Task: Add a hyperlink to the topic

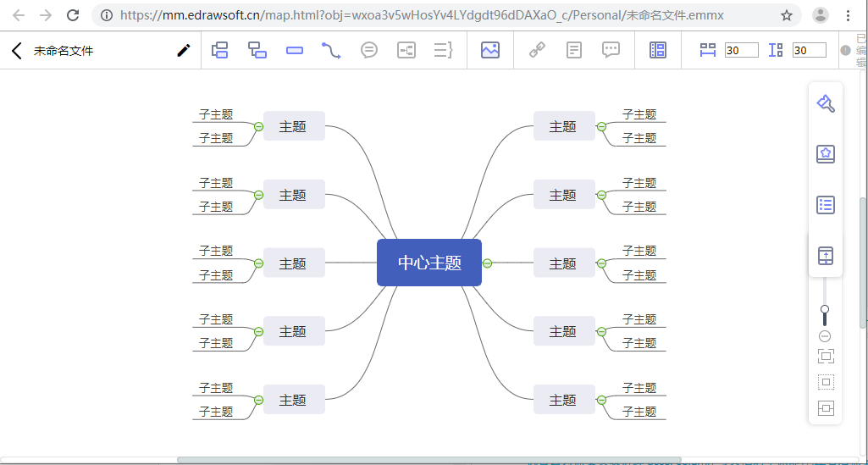Action: coord(537,50)
